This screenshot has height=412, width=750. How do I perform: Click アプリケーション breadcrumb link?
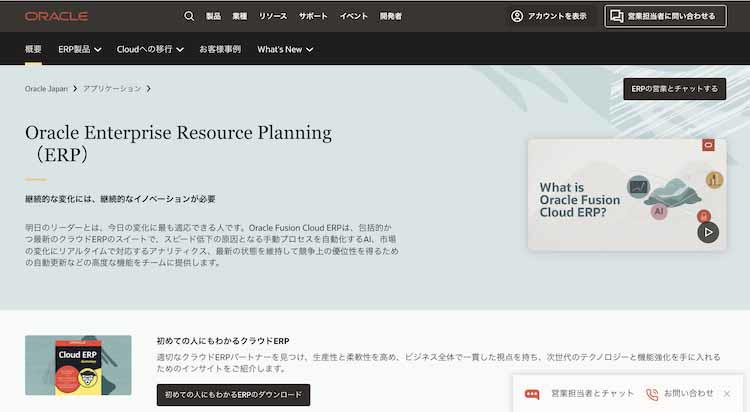(x=112, y=89)
